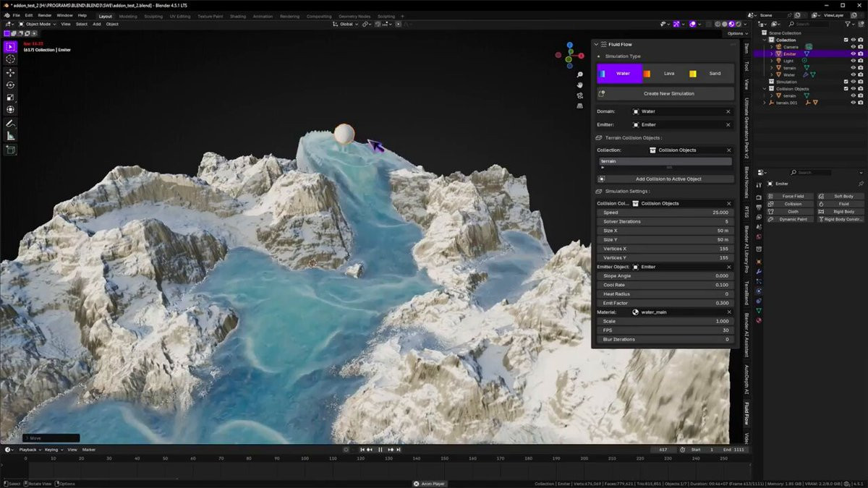Select the Cursor tool in the toolbar
This screenshot has width=868, height=488.
pos(10,59)
